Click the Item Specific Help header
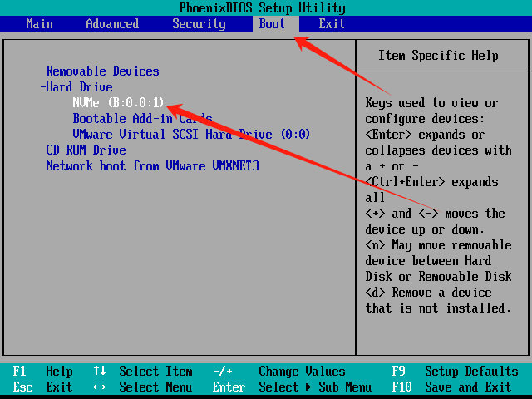 [x=438, y=56]
